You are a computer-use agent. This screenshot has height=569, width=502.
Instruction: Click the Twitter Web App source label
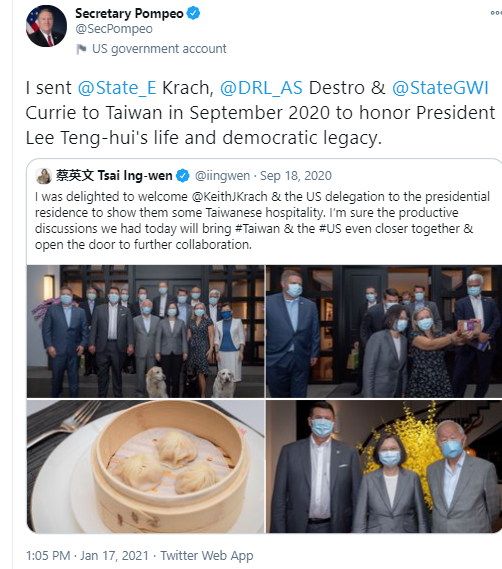(x=207, y=556)
